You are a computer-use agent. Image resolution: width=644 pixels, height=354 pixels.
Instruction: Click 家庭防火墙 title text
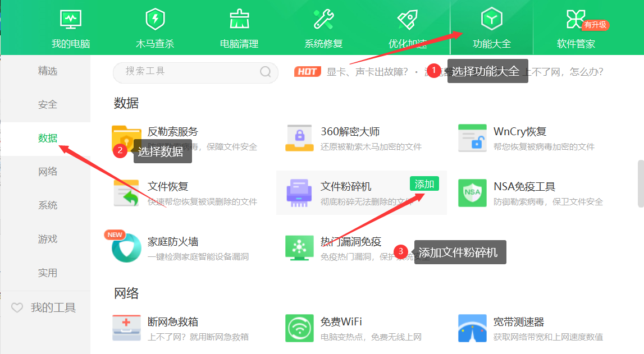pos(173,242)
